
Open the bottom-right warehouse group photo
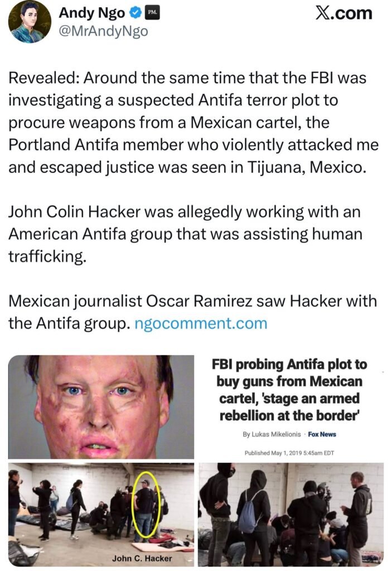point(291,514)
